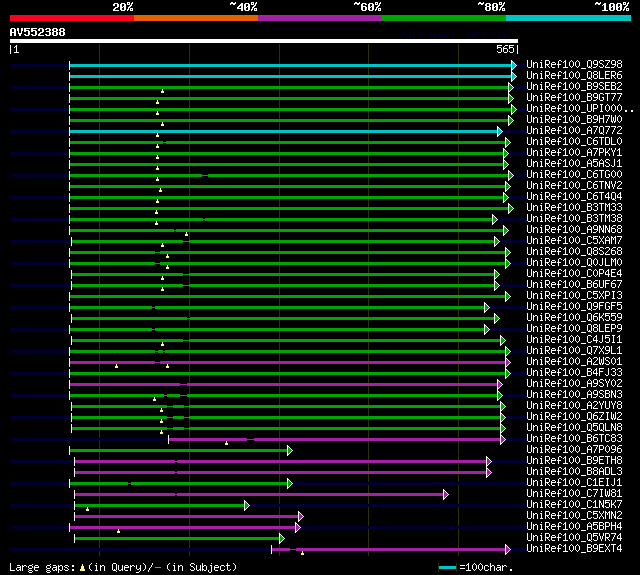This screenshot has height=575, width=640.
Task: Open hit UniRef100_Q9SZ98
Action: 574,64
